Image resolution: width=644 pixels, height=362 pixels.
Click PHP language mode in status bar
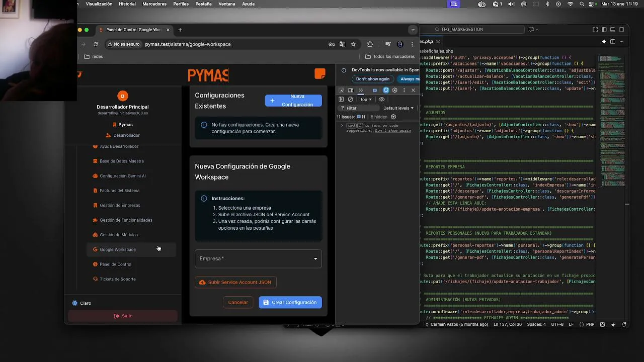pyautogui.click(x=590, y=325)
